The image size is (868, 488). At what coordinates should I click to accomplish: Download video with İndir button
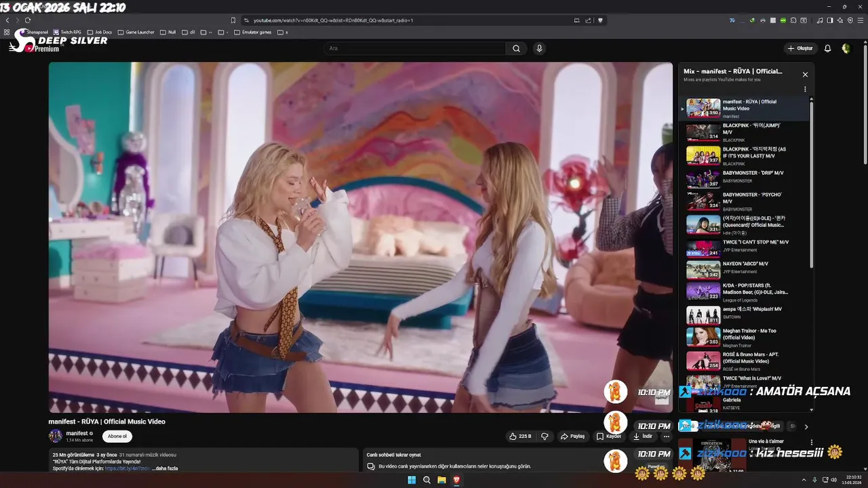643,436
